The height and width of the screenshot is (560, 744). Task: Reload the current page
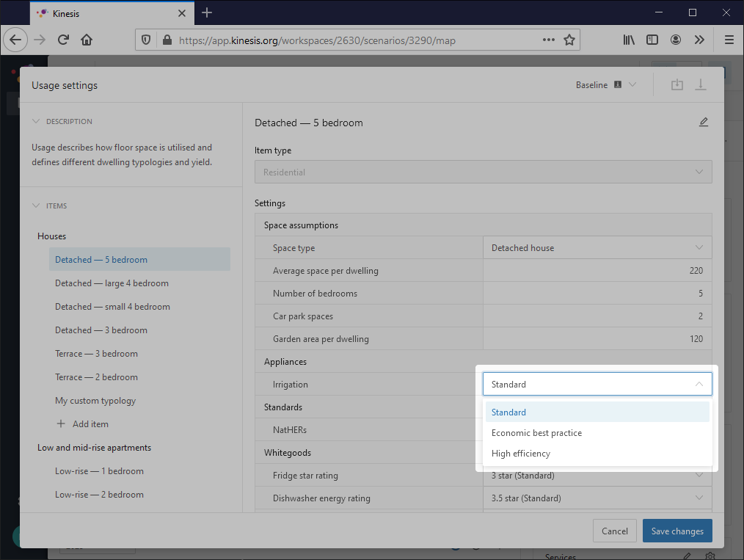coord(63,40)
